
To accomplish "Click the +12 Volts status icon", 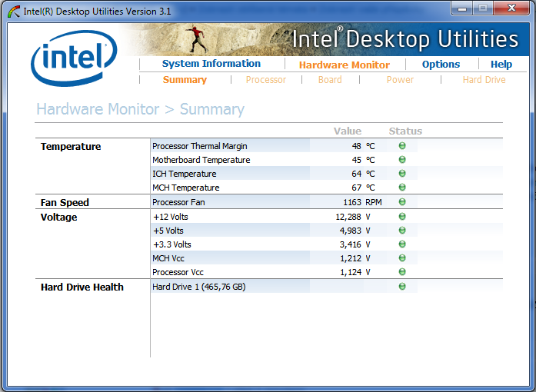I will tap(402, 217).
